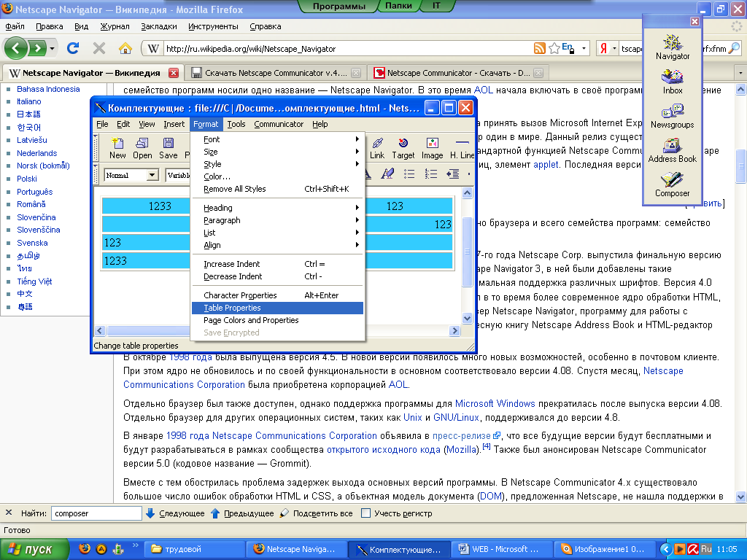Viewport: 747px width, 560px height.
Task: Click the RSS feed icon in address bar
Action: tap(539, 48)
